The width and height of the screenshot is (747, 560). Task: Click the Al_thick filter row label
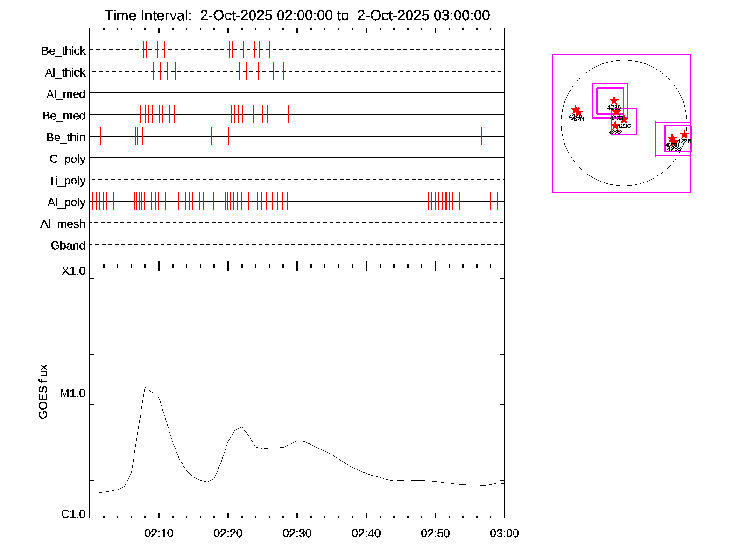(65, 72)
